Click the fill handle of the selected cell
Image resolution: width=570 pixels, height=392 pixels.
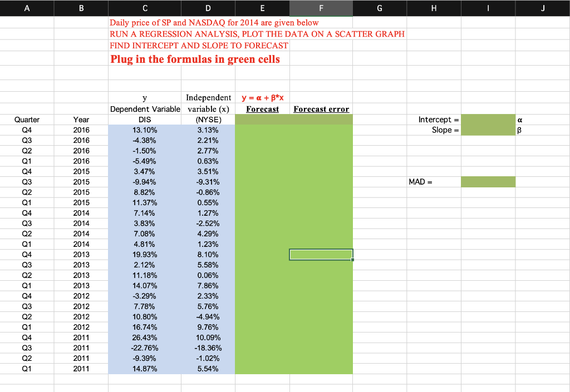(x=352, y=260)
